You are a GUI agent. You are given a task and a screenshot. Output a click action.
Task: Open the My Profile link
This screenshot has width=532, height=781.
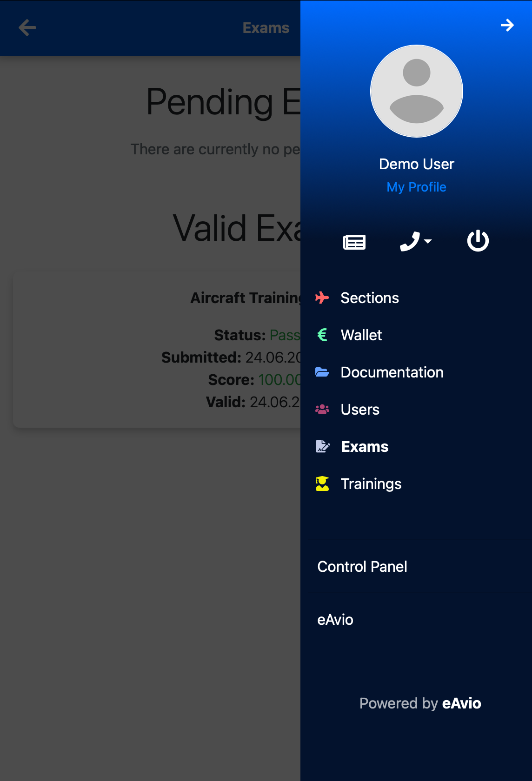417,187
